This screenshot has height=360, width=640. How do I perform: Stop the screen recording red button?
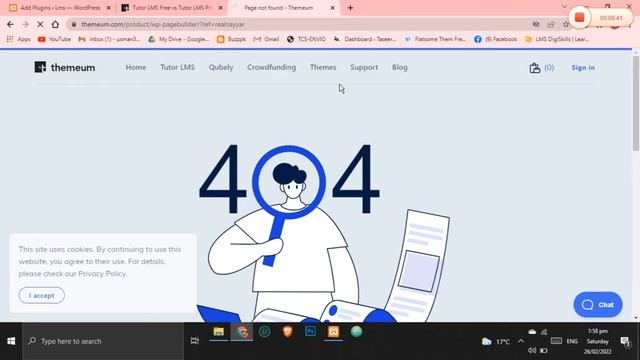(x=579, y=18)
